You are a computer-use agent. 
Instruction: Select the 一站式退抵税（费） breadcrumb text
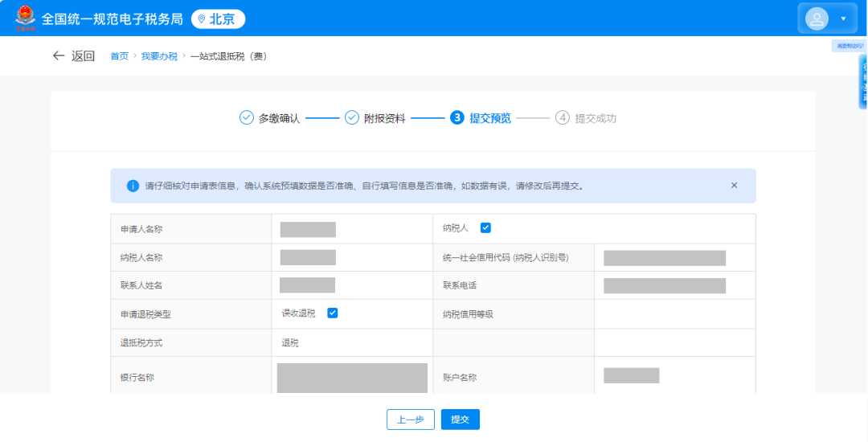tap(228, 56)
